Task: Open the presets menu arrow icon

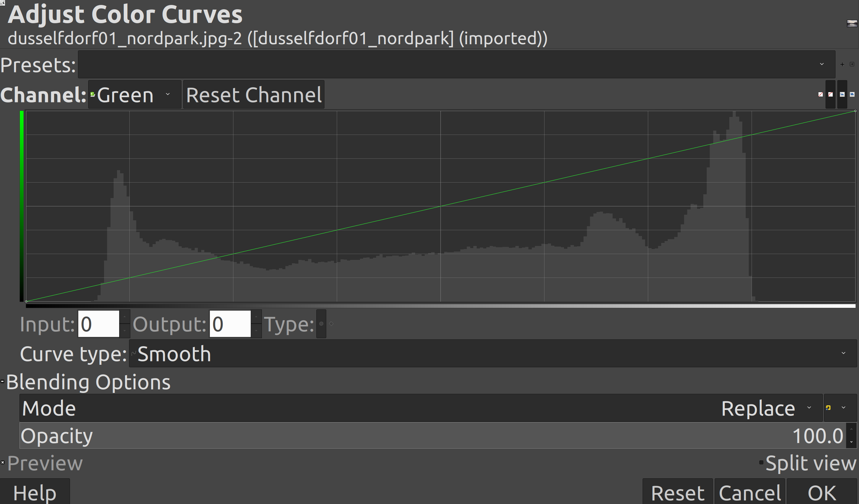Action: coord(852,64)
